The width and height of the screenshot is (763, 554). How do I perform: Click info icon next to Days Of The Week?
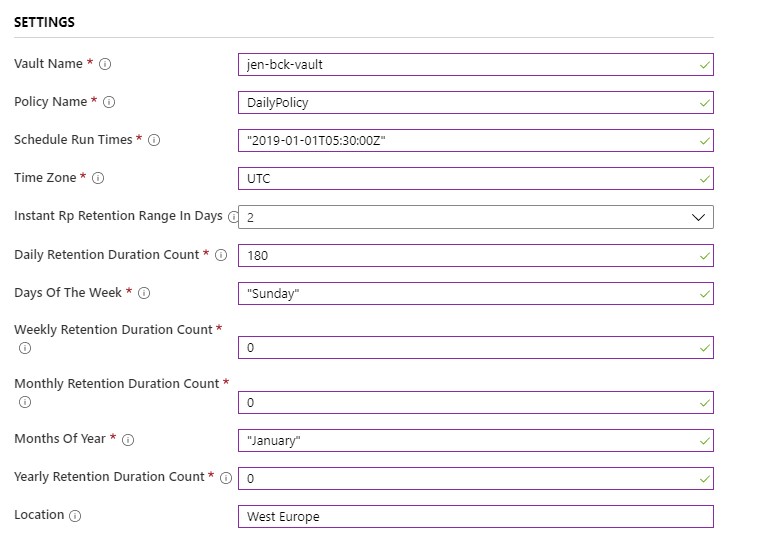[144, 293]
